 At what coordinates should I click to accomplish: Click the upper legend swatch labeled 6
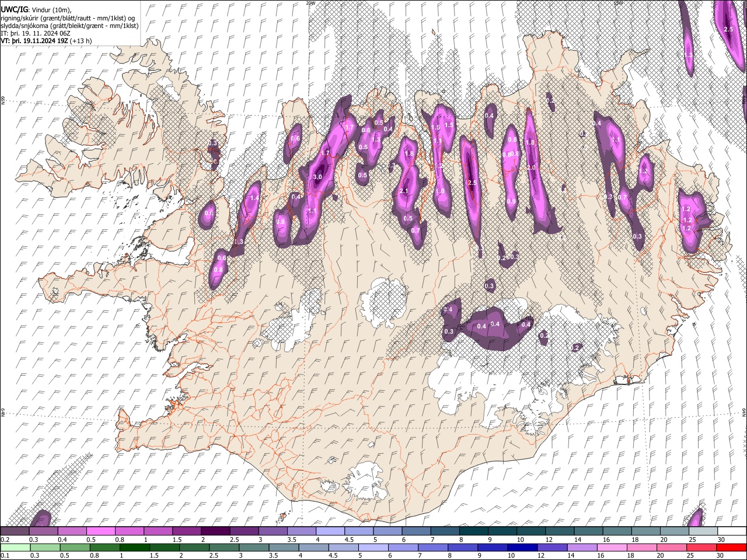point(416,531)
